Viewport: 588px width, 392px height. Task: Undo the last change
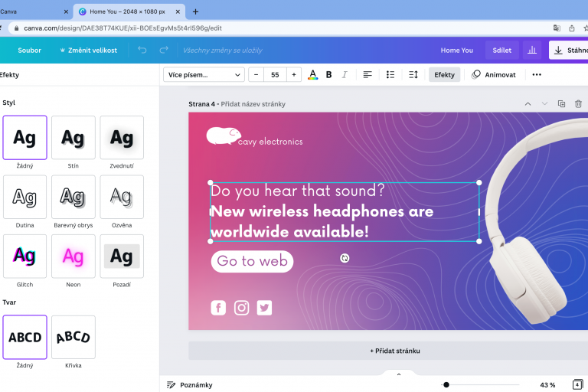click(x=142, y=51)
